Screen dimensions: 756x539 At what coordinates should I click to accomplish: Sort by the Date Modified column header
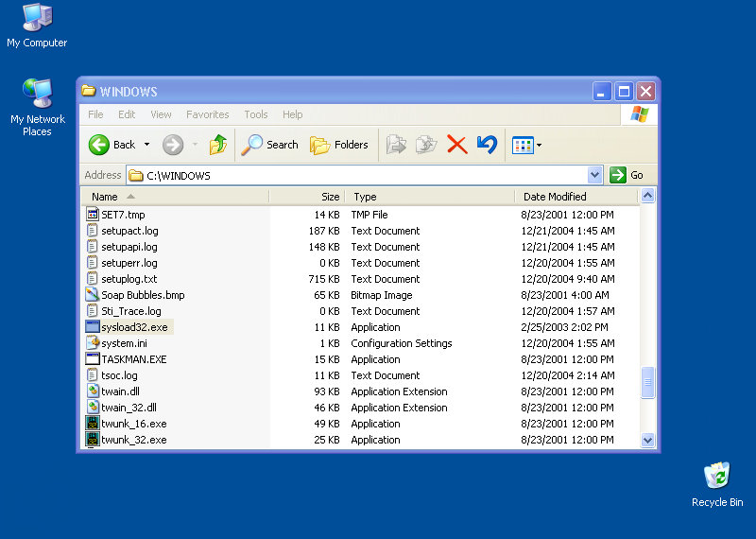point(576,197)
